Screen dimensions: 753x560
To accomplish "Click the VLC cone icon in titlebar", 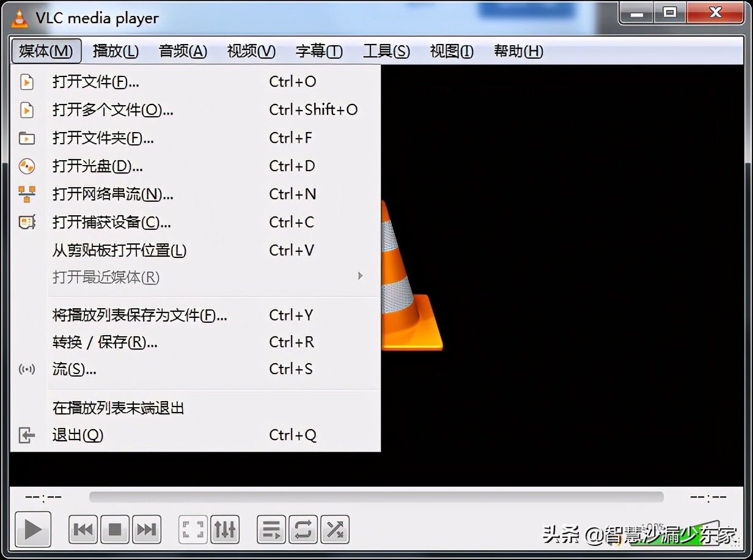I will (18, 17).
